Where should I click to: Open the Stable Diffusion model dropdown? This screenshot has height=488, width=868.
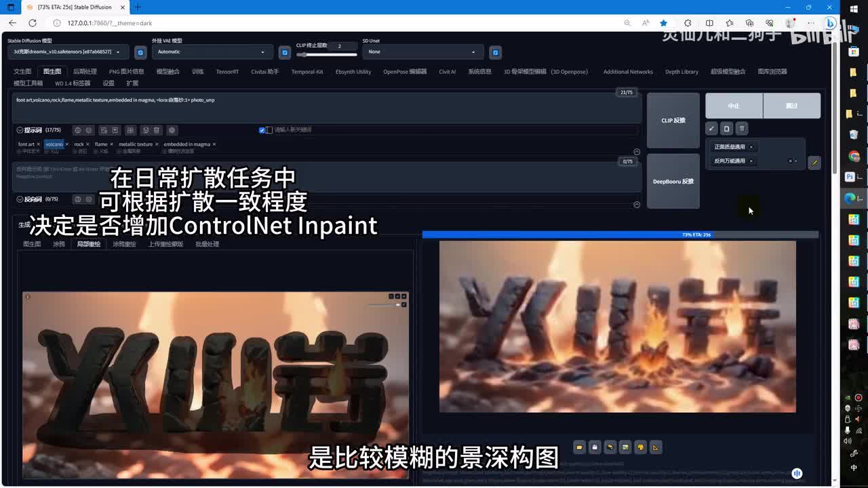tap(68, 52)
